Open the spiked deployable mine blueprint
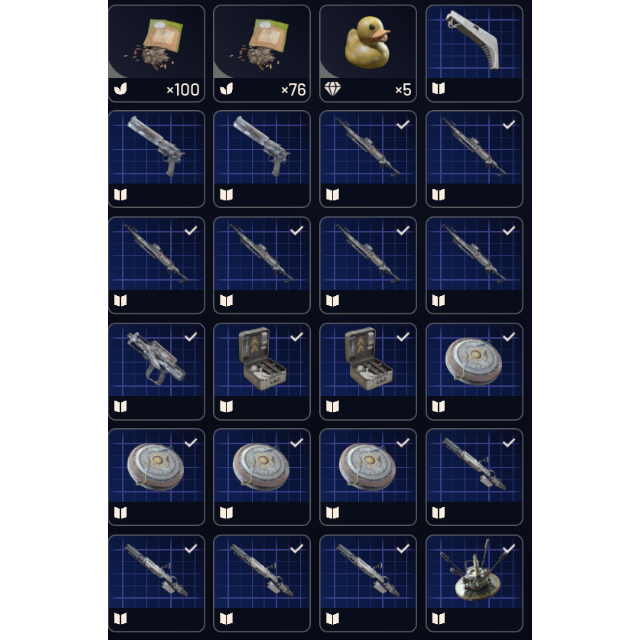The image size is (640, 640). [x=474, y=583]
